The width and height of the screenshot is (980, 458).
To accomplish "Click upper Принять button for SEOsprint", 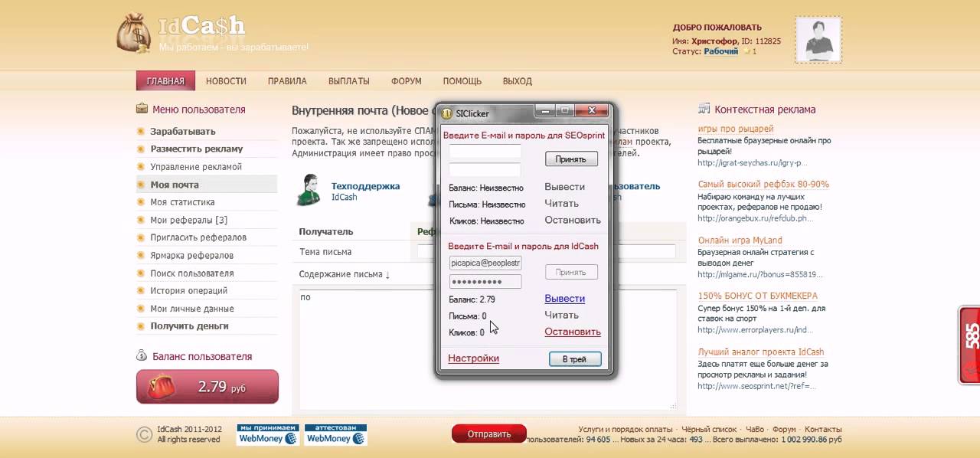I will (x=571, y=159).
